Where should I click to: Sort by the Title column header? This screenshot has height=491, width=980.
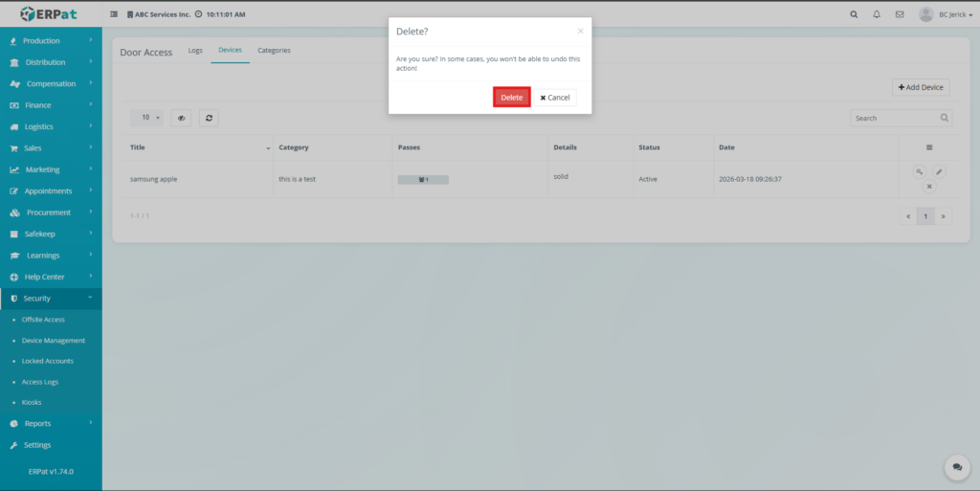point(197,147)
